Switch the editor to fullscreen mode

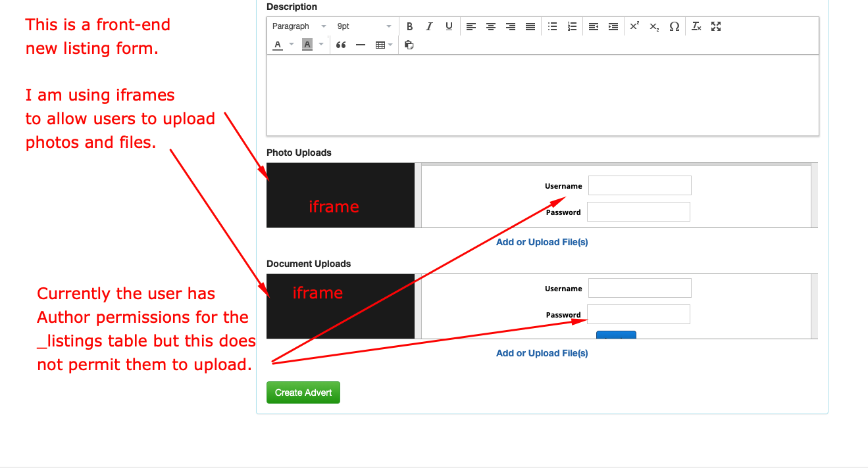[x=716, y=26]
